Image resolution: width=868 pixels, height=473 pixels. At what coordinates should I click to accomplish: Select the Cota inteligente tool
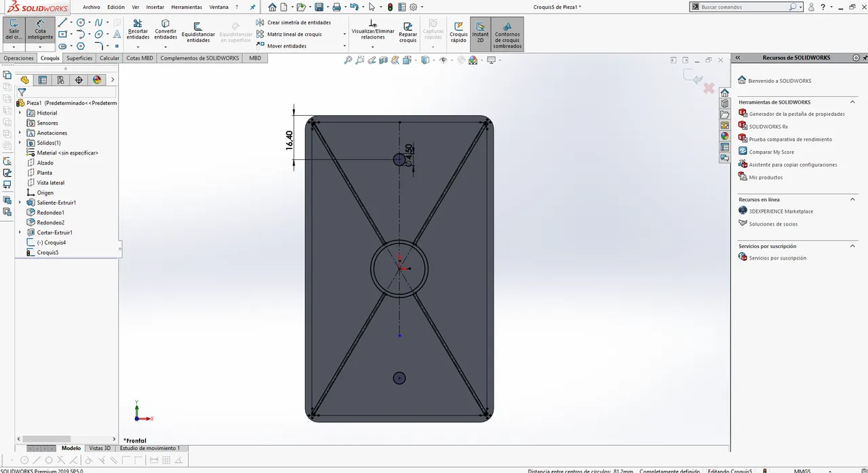click(x=40, y=30)
